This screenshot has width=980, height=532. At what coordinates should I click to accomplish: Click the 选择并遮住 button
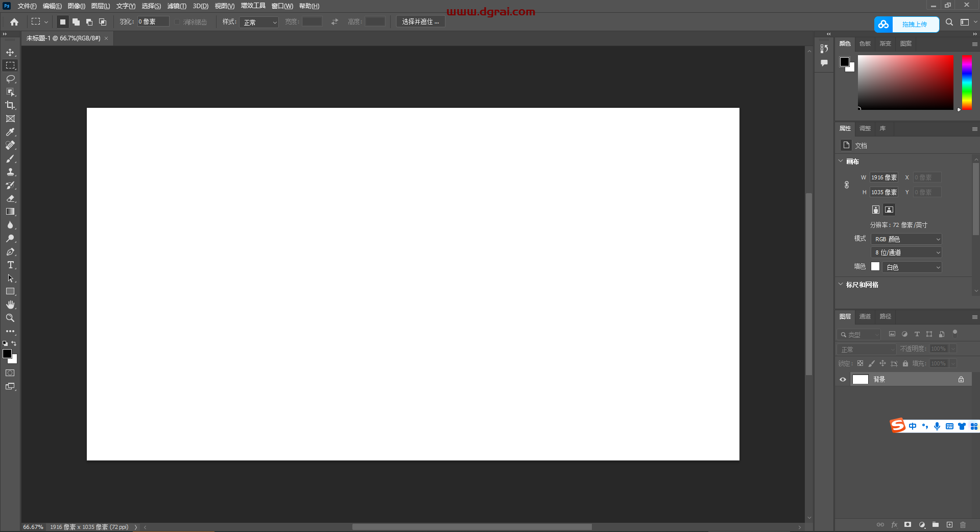coord(420,21)
